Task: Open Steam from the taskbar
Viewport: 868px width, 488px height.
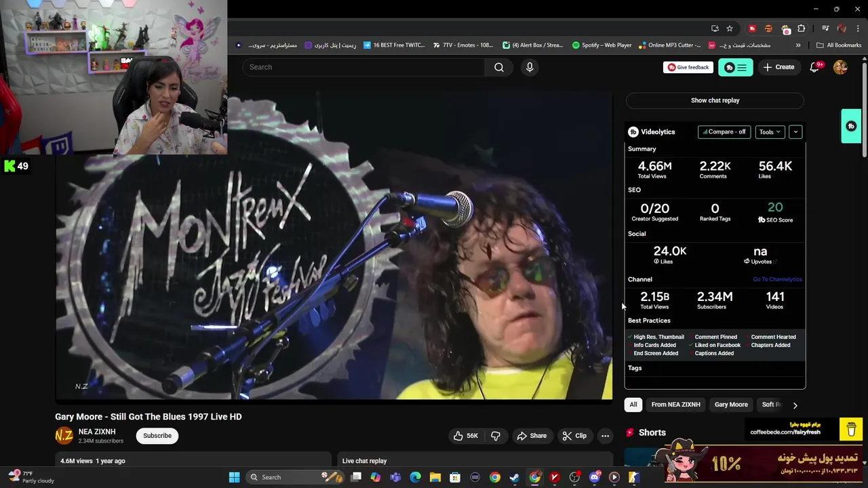Action: pyautogui.click(x=515, y=477)
